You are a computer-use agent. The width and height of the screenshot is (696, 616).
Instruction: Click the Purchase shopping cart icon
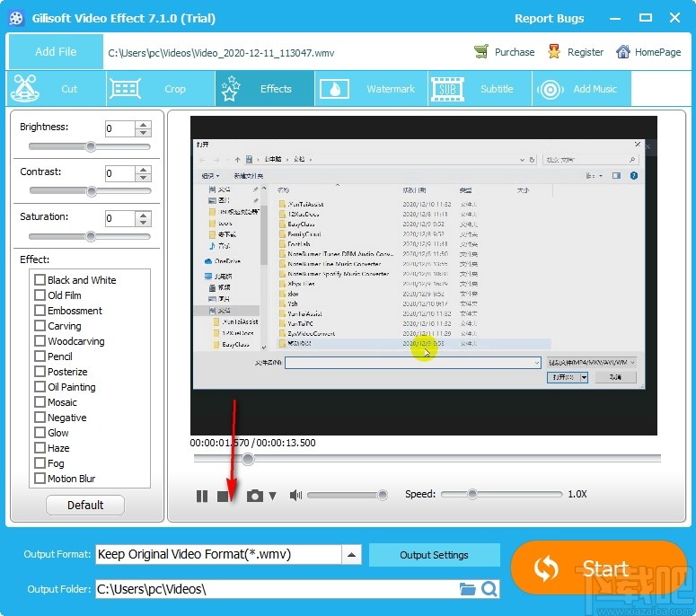point(480,52)
